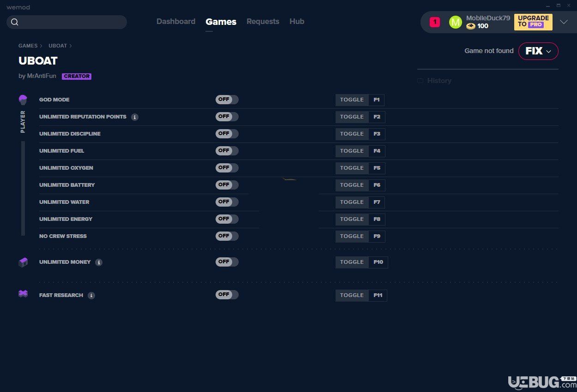Screen dimensions: 577x392
Task: Click the research category cross icon
Action: [23, 294]
